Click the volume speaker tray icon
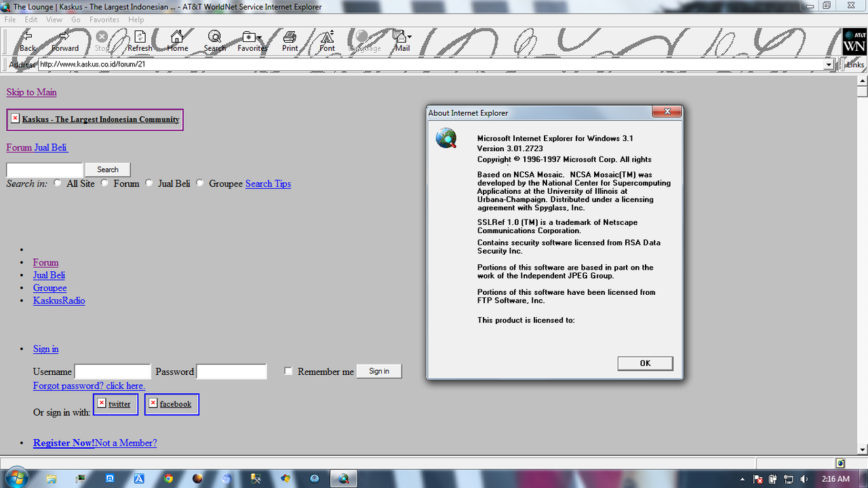The height and width of the screenshot is (488, 868). pos(804,479)
